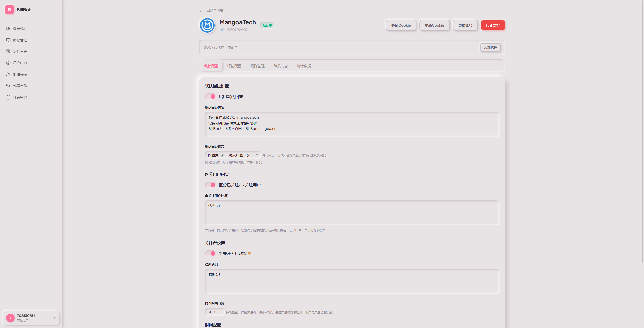Screen dimensions: 644x328
Task: Click the 检查间隔 seconds input field
Action: click(214, 312)
